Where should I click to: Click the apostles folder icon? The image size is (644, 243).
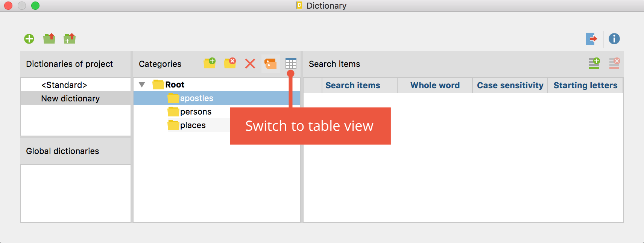[x=173, y=98]
